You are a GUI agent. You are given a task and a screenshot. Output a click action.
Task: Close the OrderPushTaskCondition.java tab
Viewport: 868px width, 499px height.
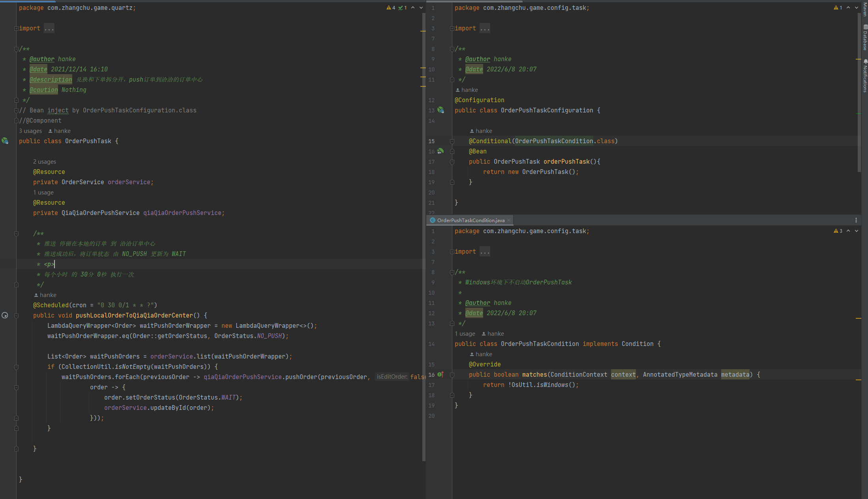509,220
